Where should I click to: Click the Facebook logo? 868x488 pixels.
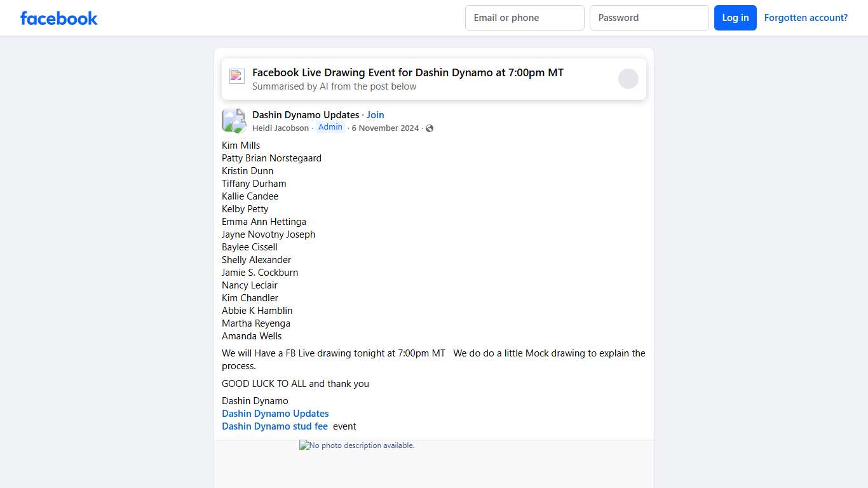(x=59, y=18)
